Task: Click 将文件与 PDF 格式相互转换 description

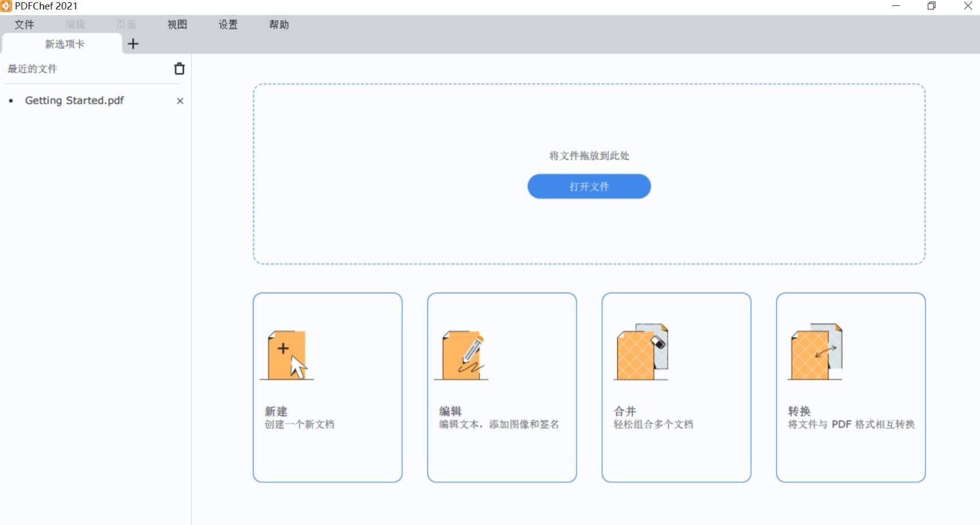Action: point(851,425)
